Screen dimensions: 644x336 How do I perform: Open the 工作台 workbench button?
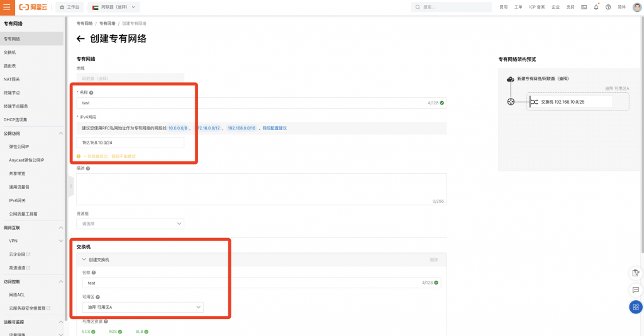(x=69, y=7)
